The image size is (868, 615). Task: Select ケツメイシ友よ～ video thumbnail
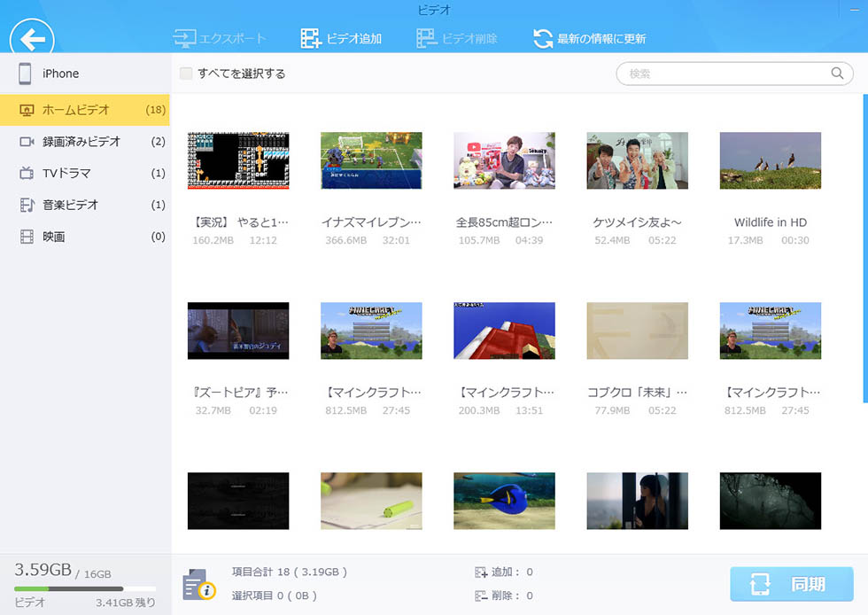637,160
